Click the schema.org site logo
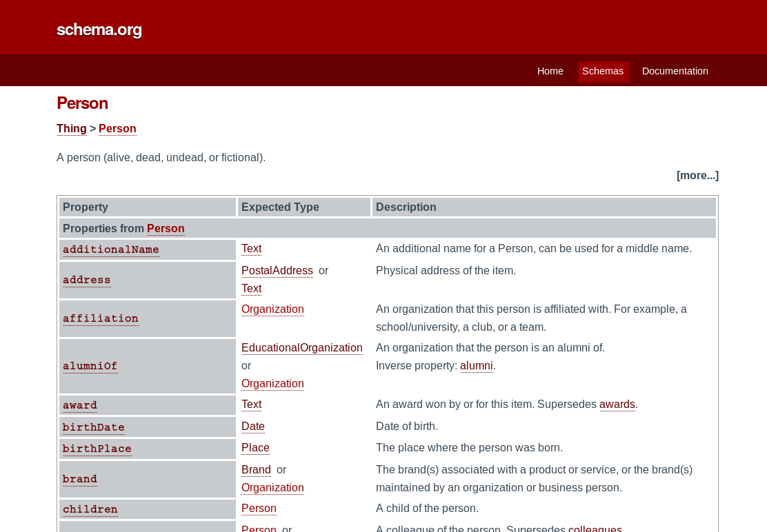Viewport: 767px width, 532px height. point(99,30)
